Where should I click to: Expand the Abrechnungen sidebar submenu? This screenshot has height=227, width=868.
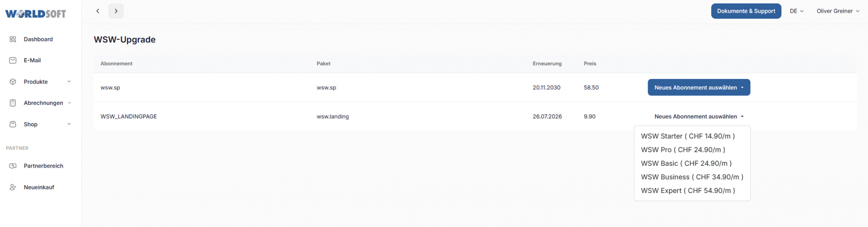pos(70,103)
